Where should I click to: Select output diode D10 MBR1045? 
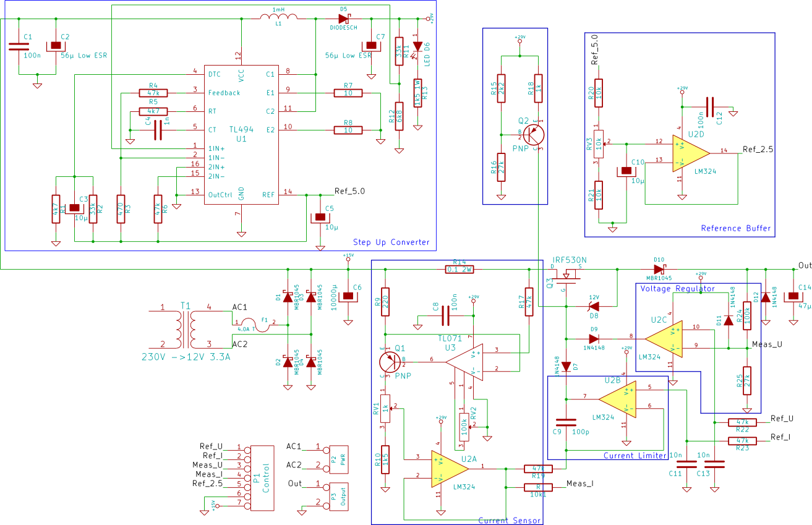click(658, 269)
